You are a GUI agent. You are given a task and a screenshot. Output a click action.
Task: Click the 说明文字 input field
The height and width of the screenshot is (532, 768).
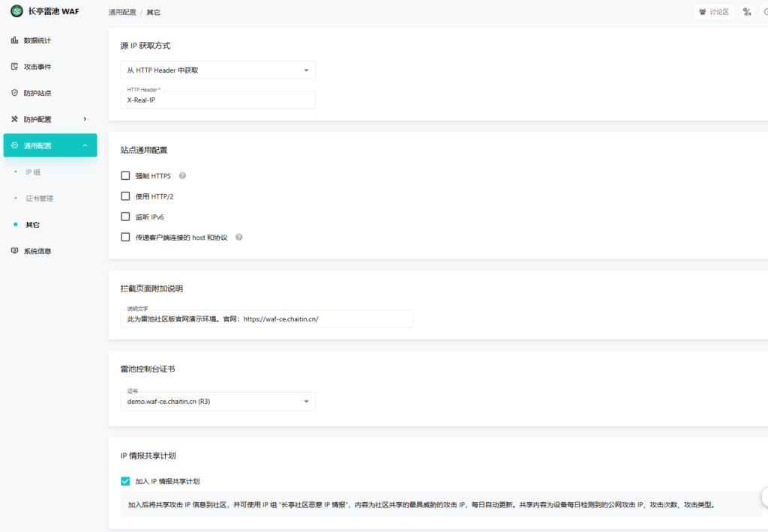coord(266,318)
